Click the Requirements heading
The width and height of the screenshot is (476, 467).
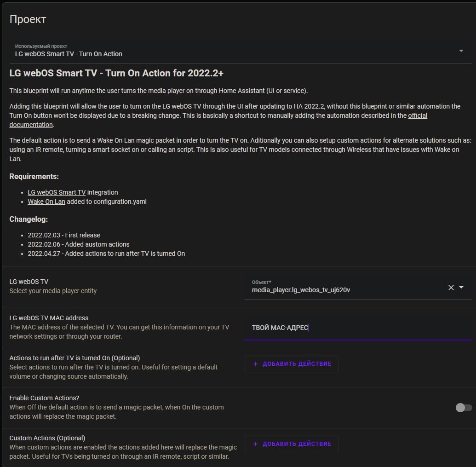34,177
